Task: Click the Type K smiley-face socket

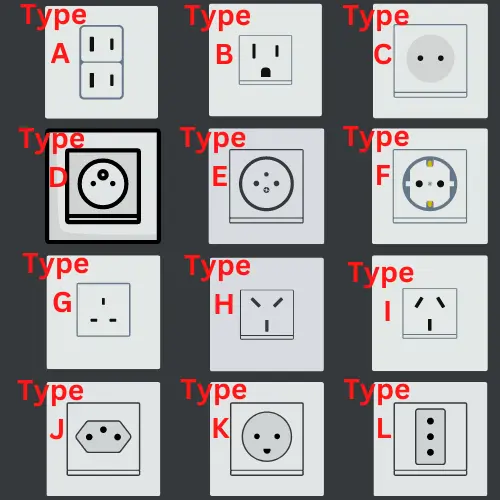Action: point(267,439)
